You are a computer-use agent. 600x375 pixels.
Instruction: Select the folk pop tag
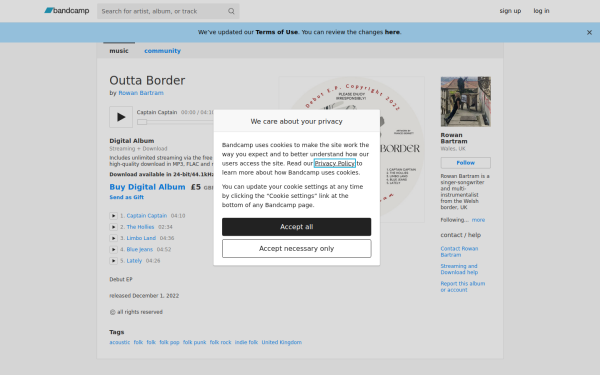pyautogui.click(x=169, y=342)
